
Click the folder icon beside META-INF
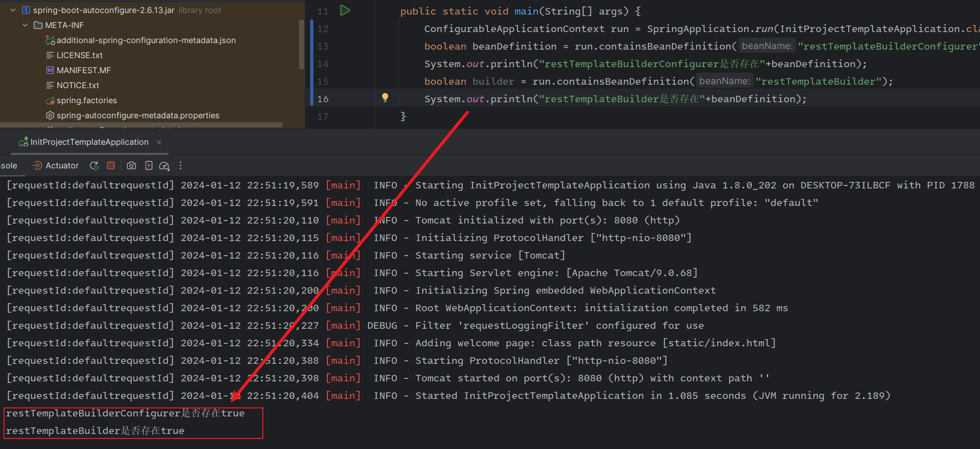38,25
